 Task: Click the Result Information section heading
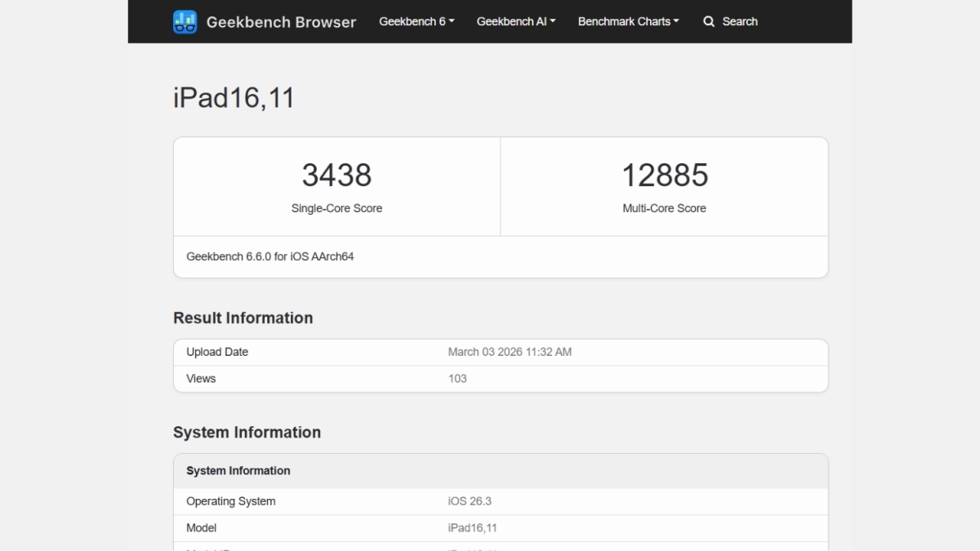coord(243,318)
